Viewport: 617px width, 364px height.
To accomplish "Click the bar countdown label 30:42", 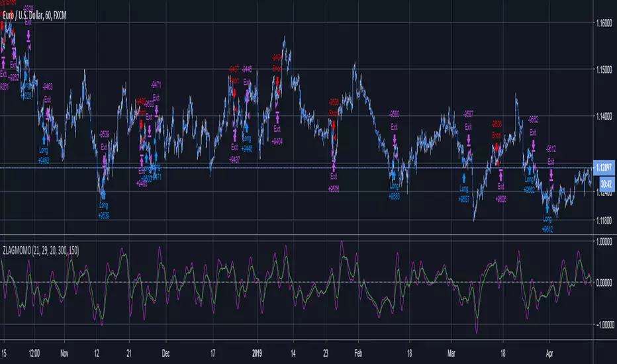I will click(x=607, y=184).
